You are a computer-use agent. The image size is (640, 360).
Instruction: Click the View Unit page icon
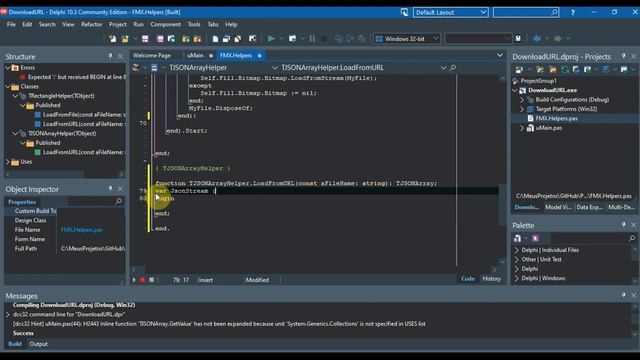click(x=215, y=39)
